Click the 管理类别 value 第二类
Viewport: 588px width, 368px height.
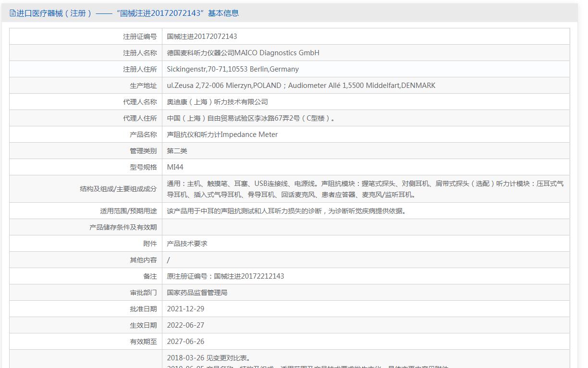point(177,151)
